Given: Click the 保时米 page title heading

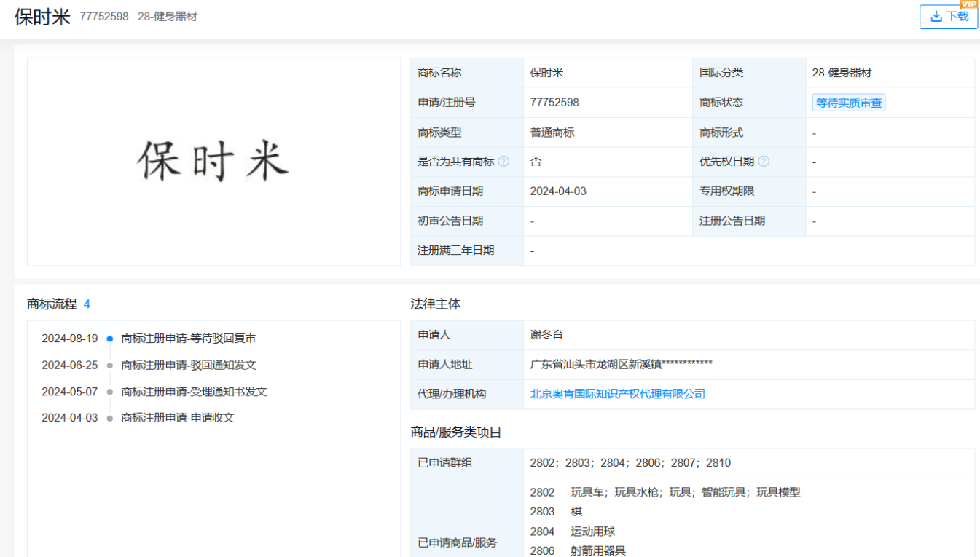Looking at the screenshot, I should pyautogui.click(x=42, y=17).
